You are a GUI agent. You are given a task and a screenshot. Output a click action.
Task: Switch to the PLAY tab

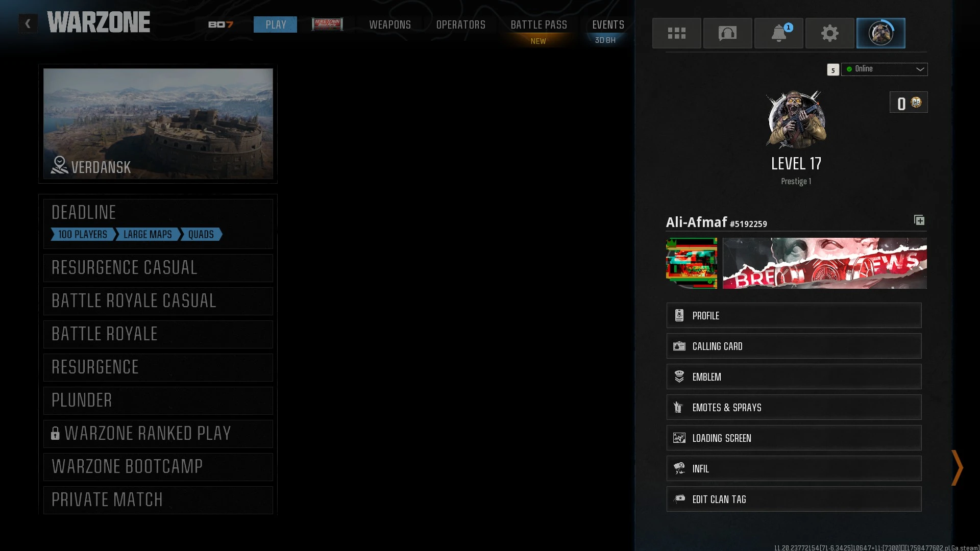275,24
